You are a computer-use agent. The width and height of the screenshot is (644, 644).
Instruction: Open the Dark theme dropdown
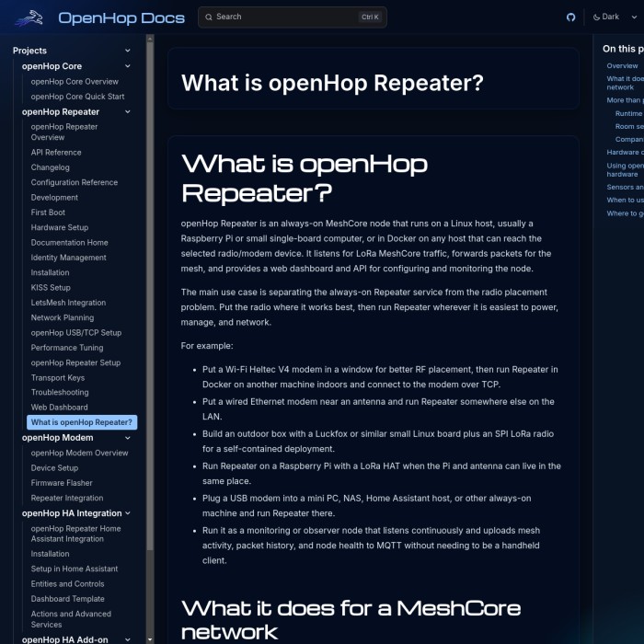(615, 17)
